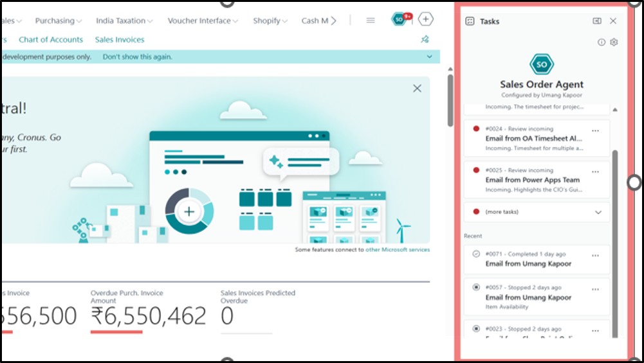Open the hamburger menu in navigation bar

371,20
